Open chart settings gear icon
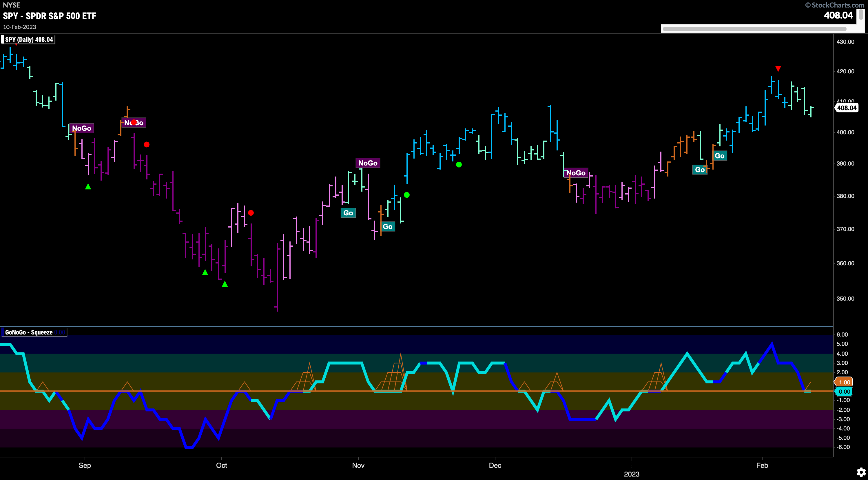868x480 pixels. point(861,472)
